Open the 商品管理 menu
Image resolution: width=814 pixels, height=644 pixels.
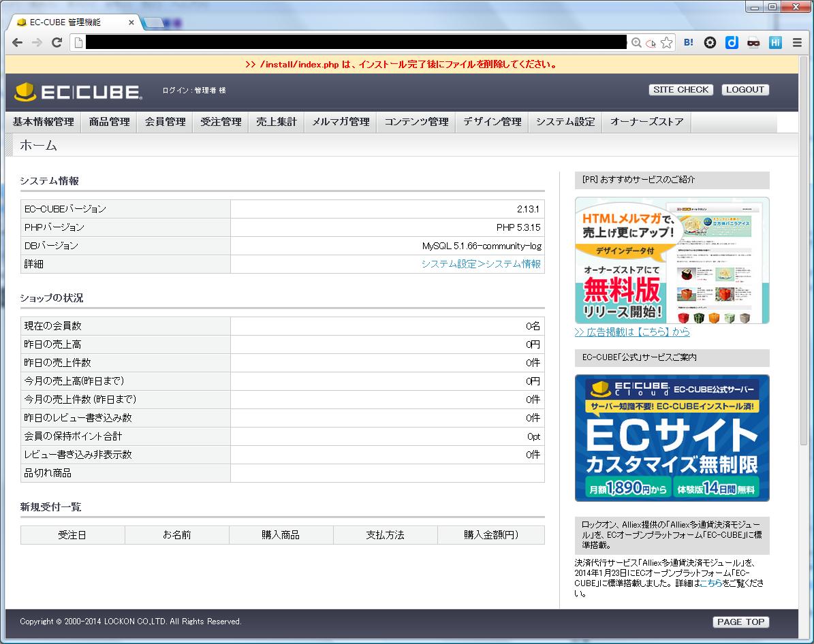coord(109,122)
